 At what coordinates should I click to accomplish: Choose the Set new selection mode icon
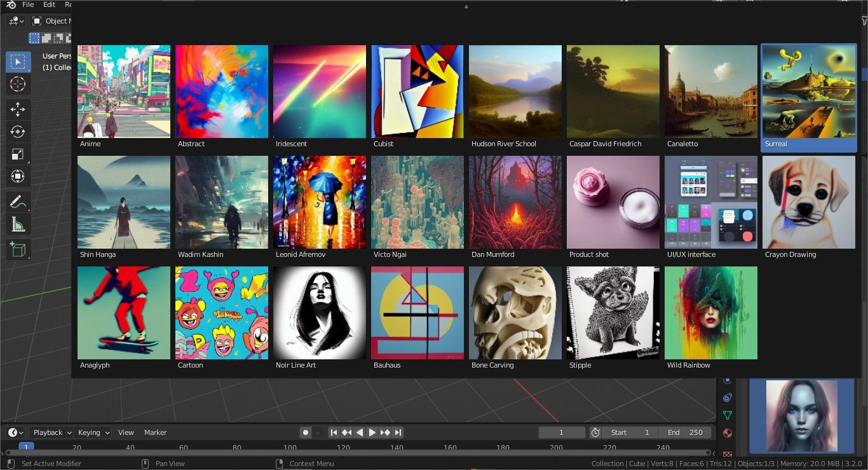pyautogui.click(x=34, y=38)
